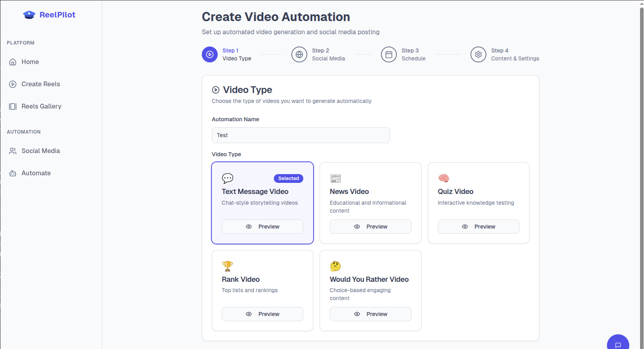644x349 pixels.
Task: Click the Step 4 gear icon
Action: 478,54
